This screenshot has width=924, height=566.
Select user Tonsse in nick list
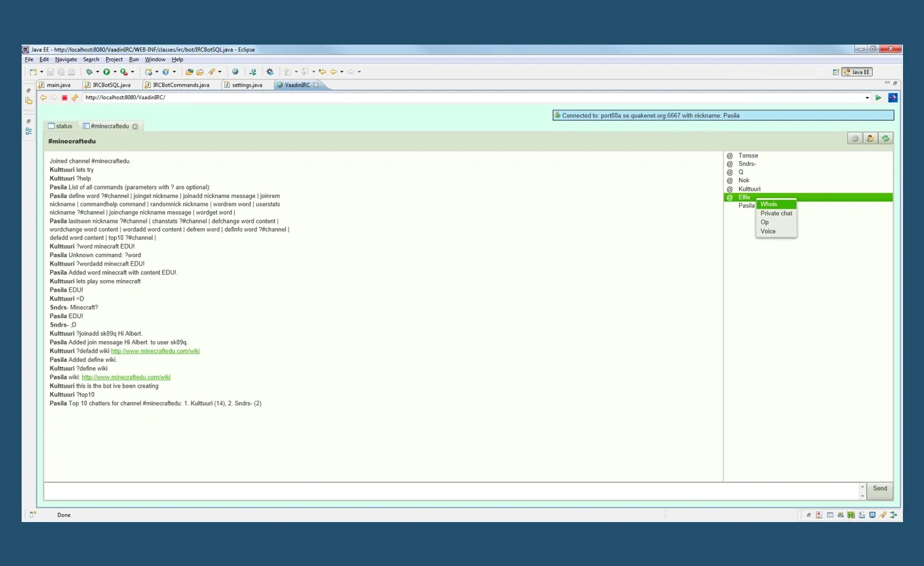tap(748, 155)
